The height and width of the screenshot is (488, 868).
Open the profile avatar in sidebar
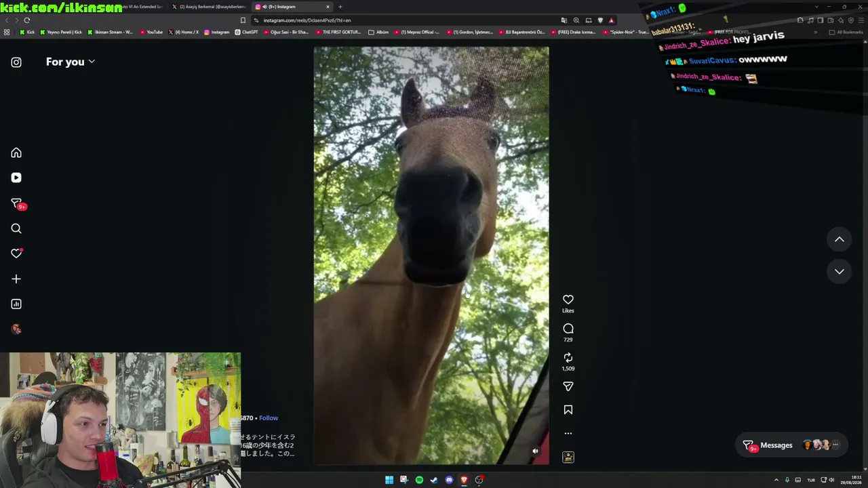click(16, 329)
